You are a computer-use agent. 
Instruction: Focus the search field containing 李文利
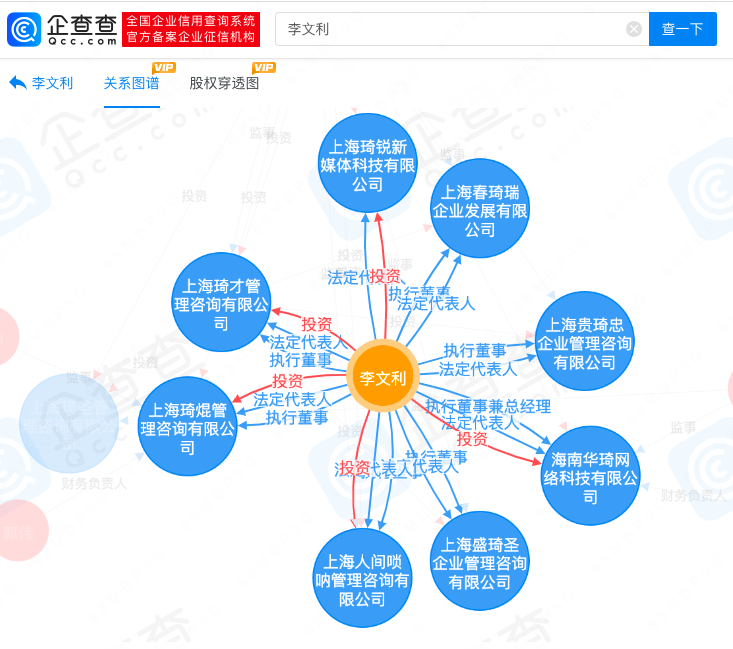click(x=462, y=29)
